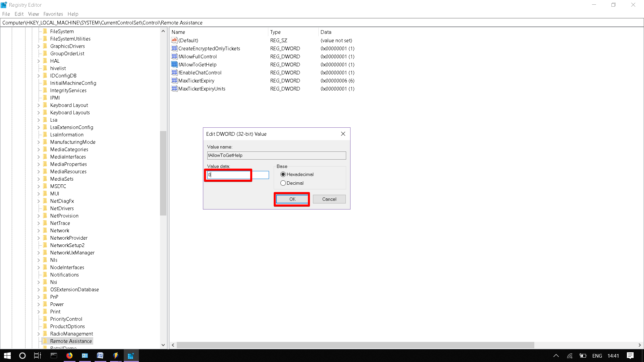Click the fEnableChatControl value icon
Viewport: 644px width, 362px height.
pos(174,72)
